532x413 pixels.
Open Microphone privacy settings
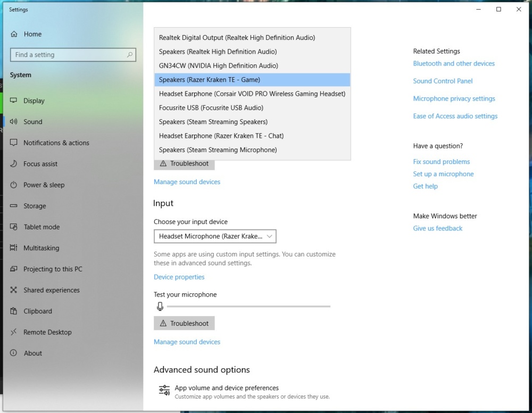tap(454, 99)
